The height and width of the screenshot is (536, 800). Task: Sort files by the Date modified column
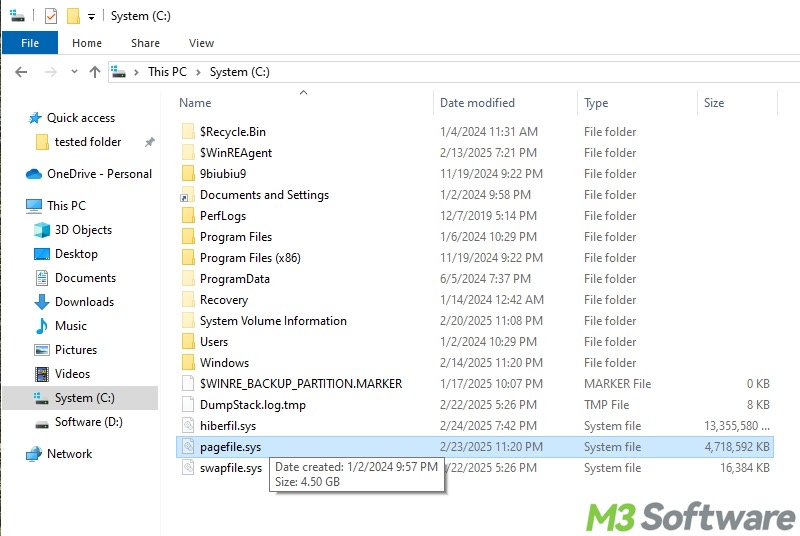coord(477,103)
